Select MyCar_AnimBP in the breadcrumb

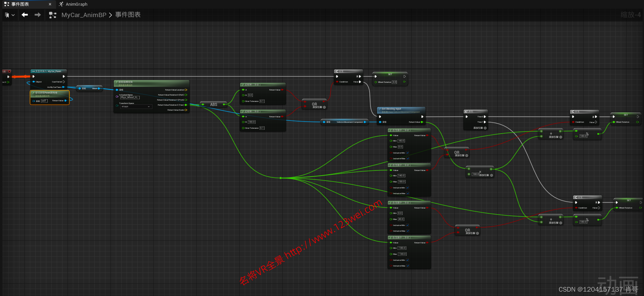pyautogui.click(x=84, y=15)
